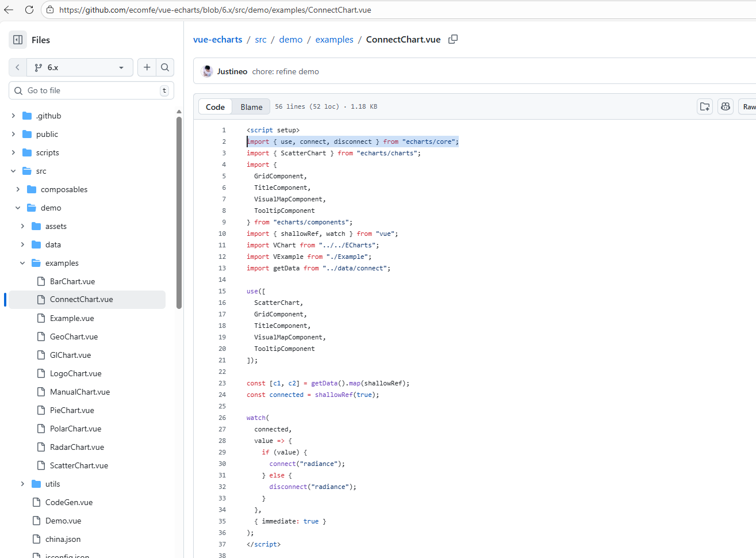Click the browser address bar URL
Screen dimensions: 756x558
215,10
